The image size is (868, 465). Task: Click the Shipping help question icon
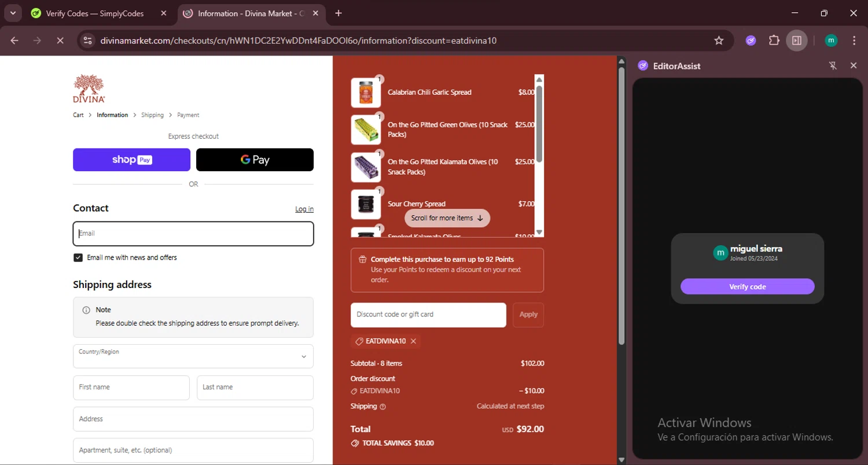click(x=382, y=407)
